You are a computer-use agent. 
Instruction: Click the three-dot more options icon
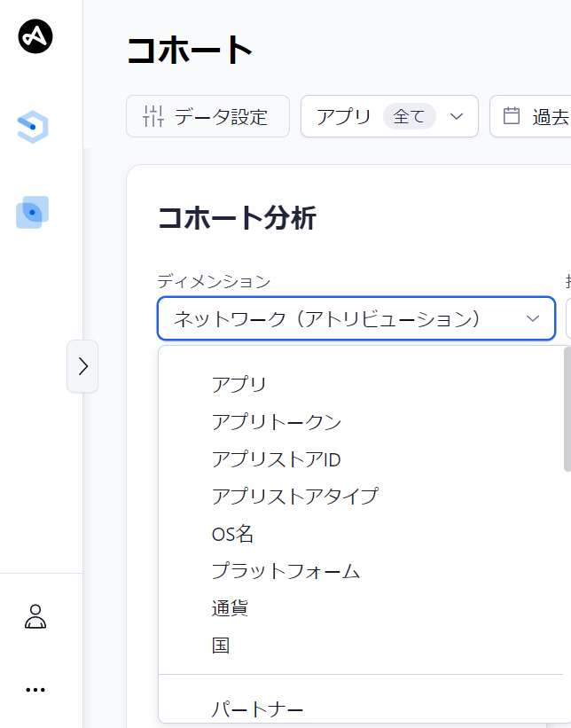click(x=35, y=690)
